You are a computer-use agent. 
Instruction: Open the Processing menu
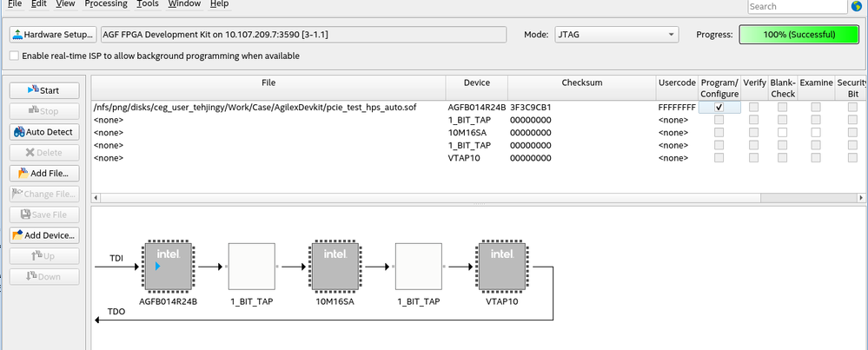click(x=106, y=4)
